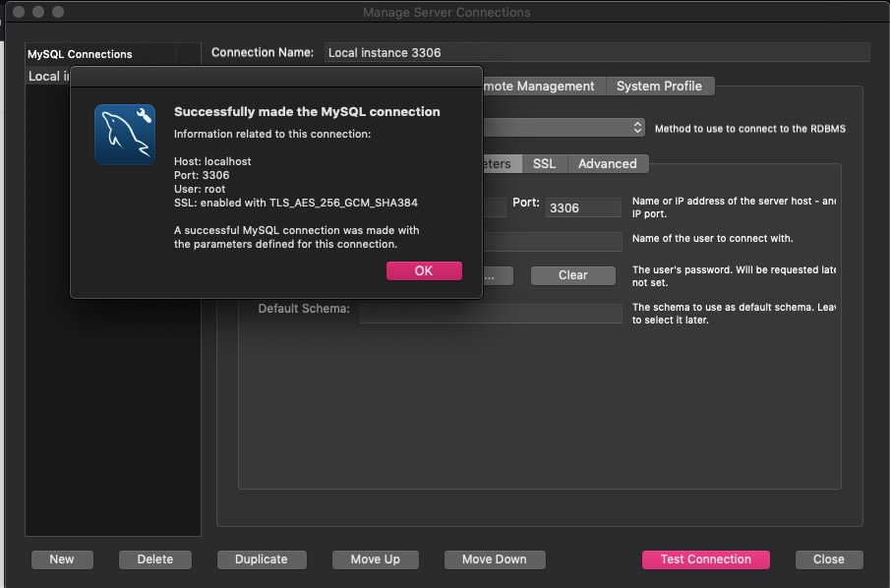Click the Test Connection button
Screen dimensions: 890x588
click(x=705, y=559)
